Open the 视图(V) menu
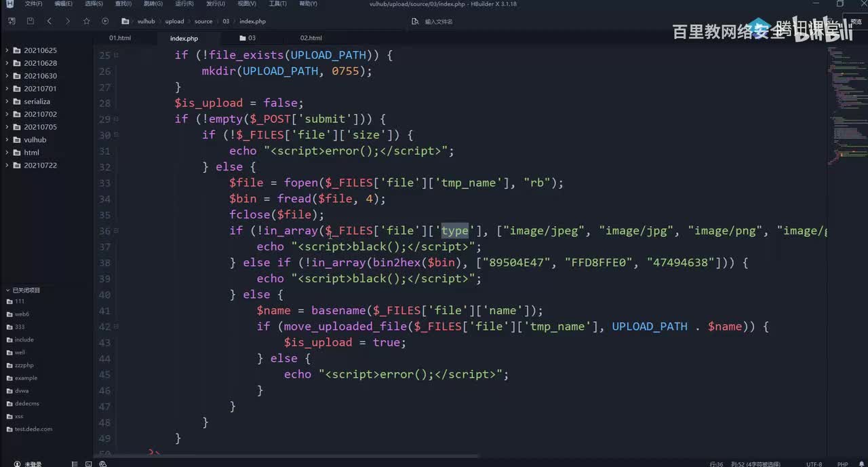The width and height of the screenshot is (868, 467). click(x=247, y=3)
